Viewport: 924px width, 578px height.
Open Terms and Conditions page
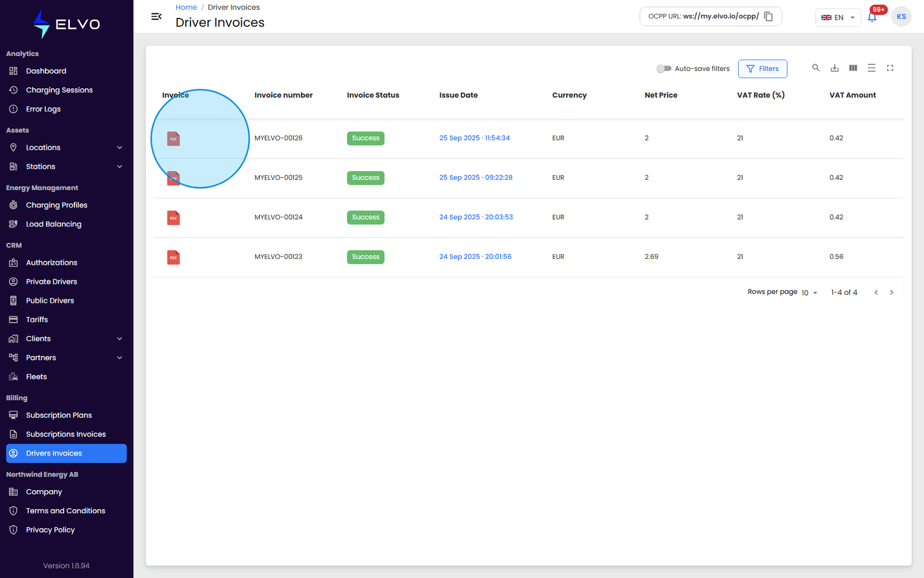pyautogui.click(x=66, y=511)
